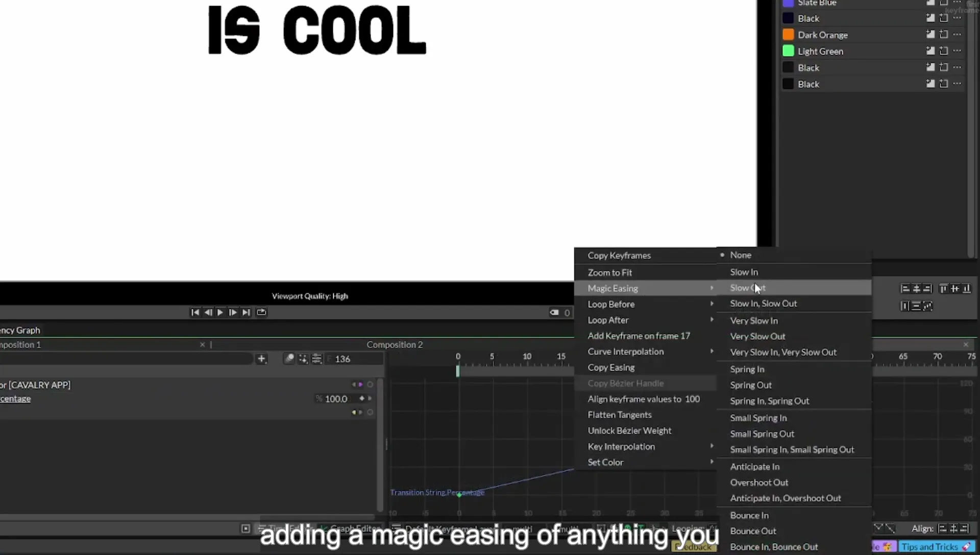
Task: Click the align bottom edges icon
Action: (x=966, y=289)
